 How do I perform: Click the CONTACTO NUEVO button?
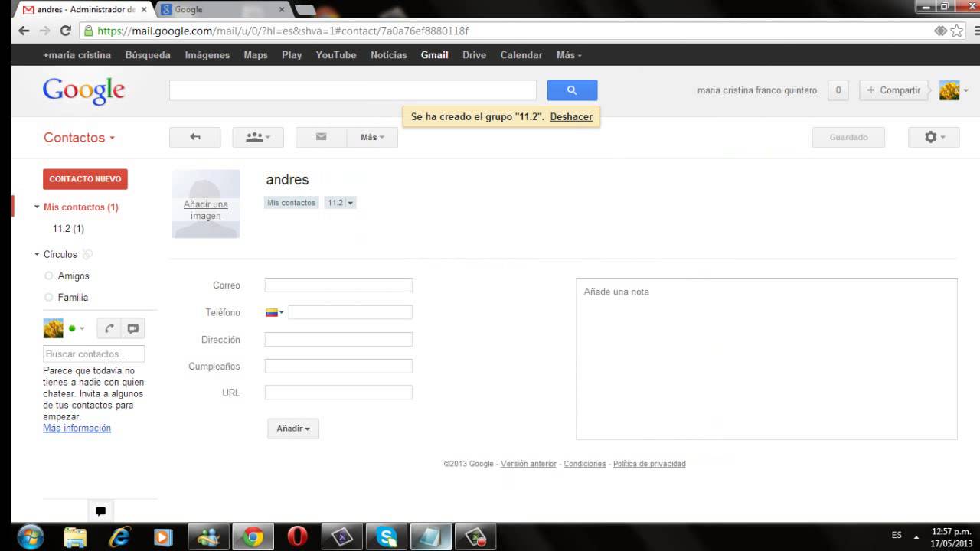pyautogui.click(x=85, y=179)
